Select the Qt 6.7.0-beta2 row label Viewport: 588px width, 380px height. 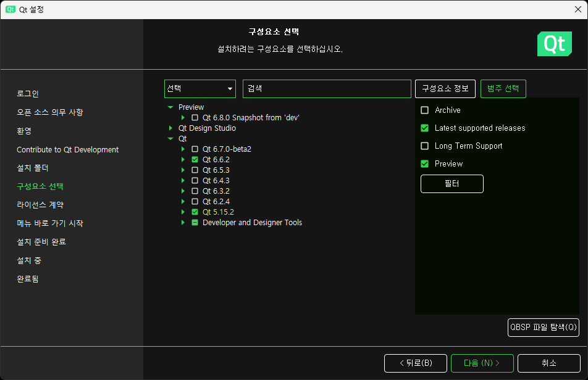coord(227,149)
